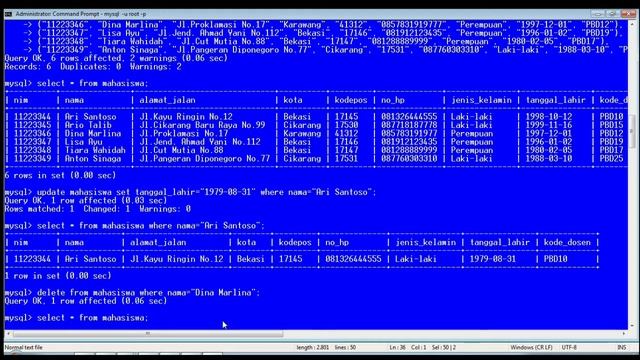The image size is (640, 360).
Task: Click the 'delete from mahasiswa' command line
Action: 132,293
